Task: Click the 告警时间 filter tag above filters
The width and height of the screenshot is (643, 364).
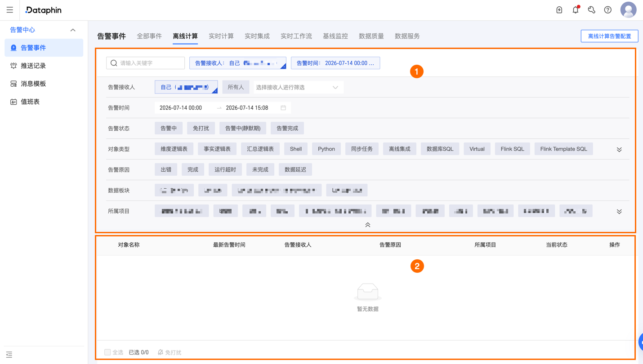Action: tap(335, 63)
